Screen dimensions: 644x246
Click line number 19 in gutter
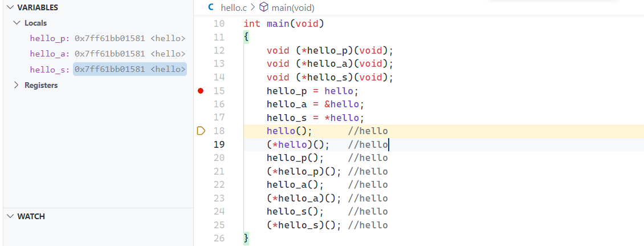[x=219, y=145]
